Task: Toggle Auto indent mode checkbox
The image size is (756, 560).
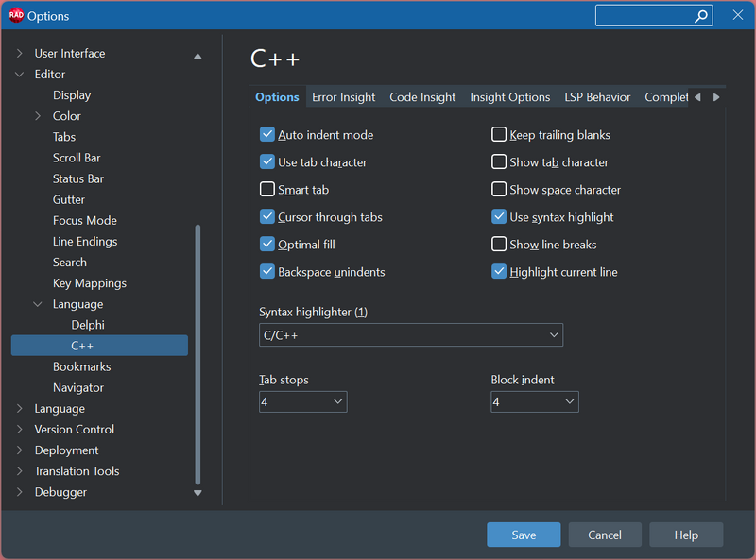Action: [x=267, y=134]
